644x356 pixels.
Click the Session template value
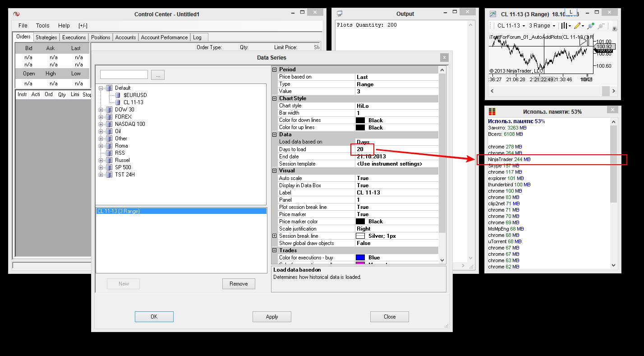[x=396, y=164]
